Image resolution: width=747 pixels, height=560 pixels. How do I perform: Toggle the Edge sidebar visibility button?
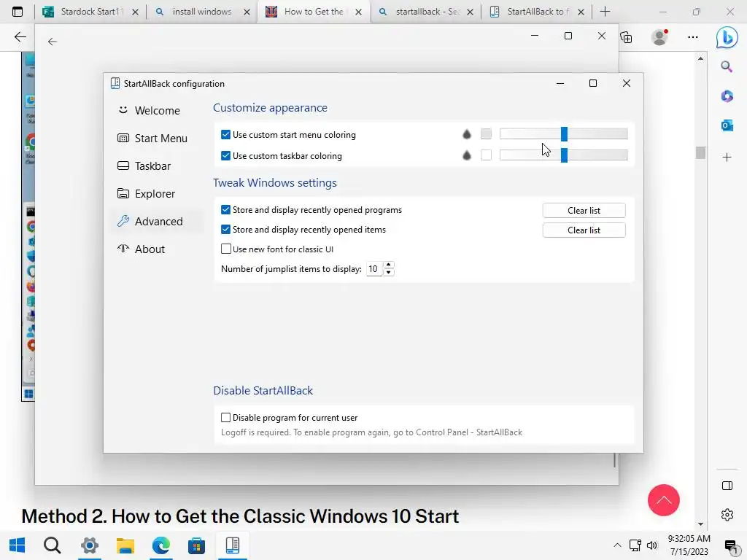pos(727,486)
